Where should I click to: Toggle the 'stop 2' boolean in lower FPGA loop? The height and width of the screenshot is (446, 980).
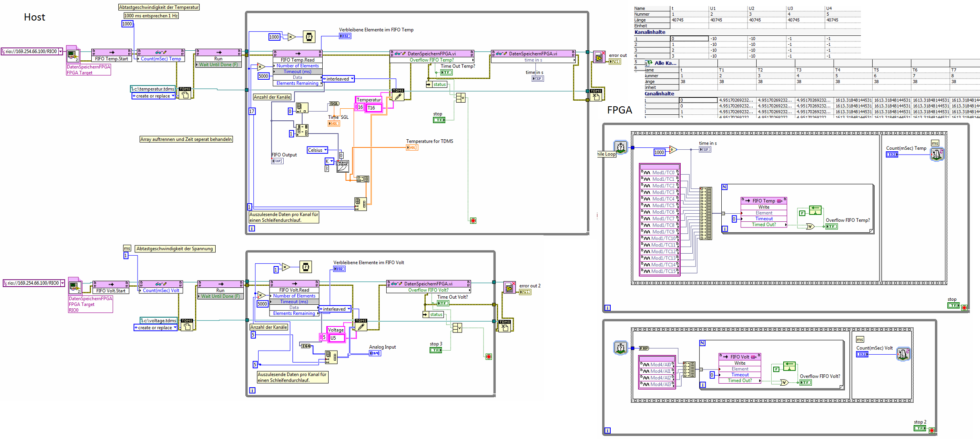coord(920,428)
